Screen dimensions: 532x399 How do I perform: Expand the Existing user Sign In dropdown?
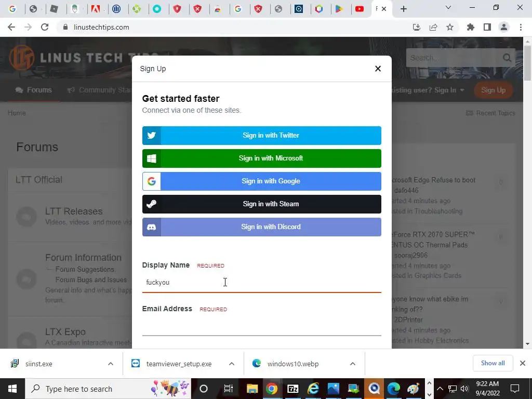pyautogui.click(x=428, y=90)
